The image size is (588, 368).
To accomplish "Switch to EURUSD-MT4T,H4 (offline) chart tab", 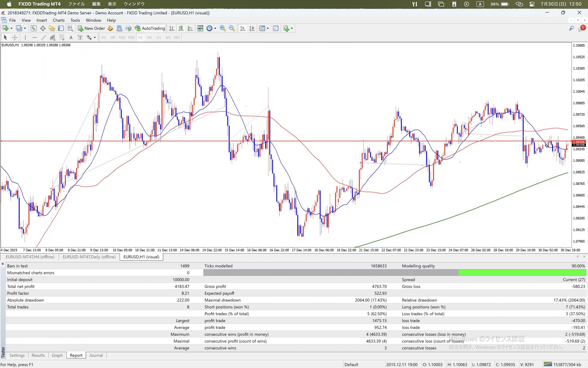I will point(30,257).
